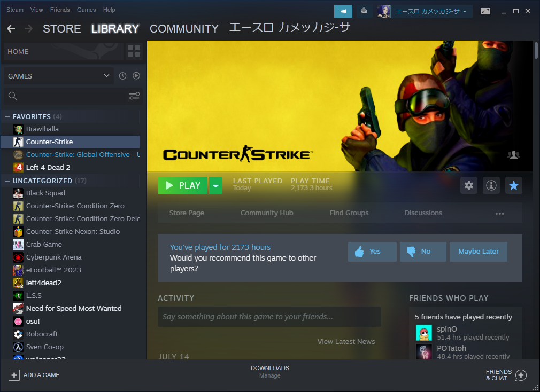The width and height of the screenshot is (540, 392).
Task: Click the game info icon
Action: pyautogui.click(x=491, y=185)
